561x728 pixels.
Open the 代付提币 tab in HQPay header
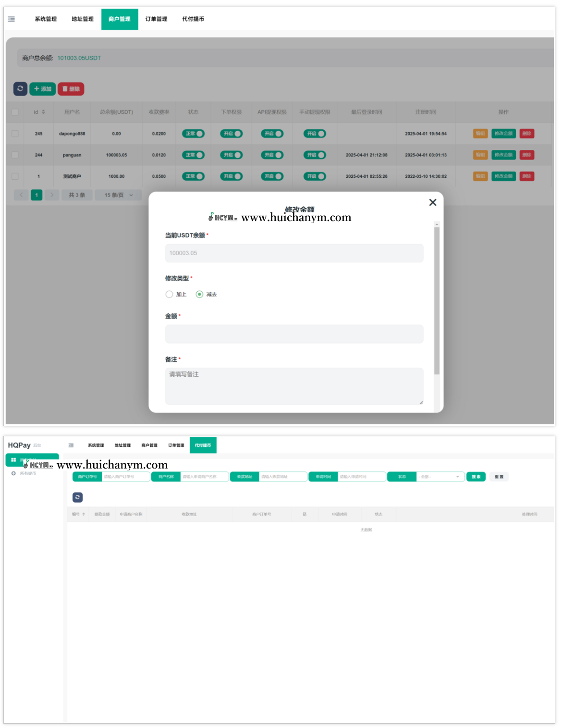[x=203, y=445]
